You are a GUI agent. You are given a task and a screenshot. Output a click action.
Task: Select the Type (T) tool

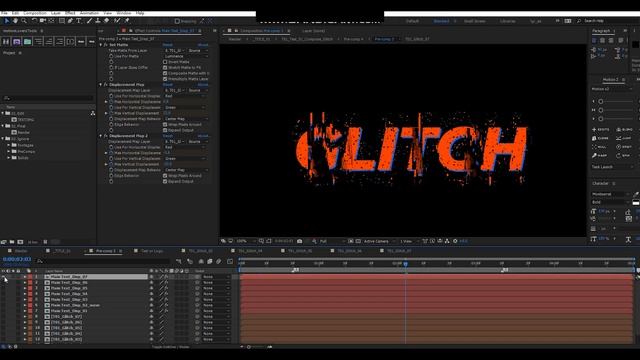[79, 20]
